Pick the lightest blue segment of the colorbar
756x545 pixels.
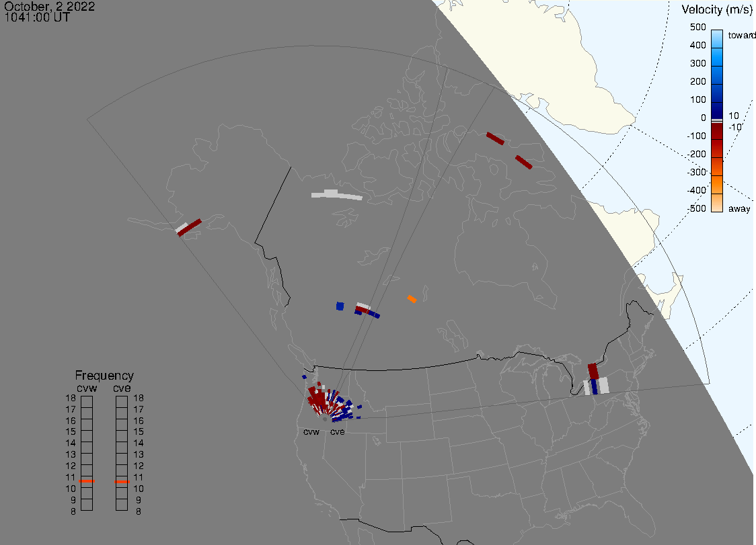coord(717,38)
